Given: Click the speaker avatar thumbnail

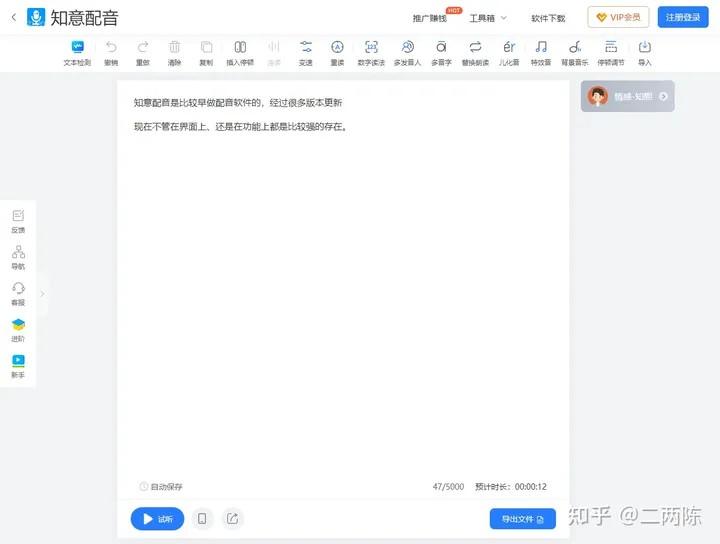Looking at the screenshot, I should tap(597, 96).
